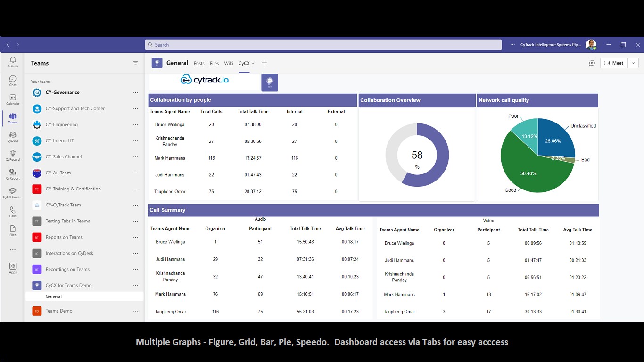Viewport: 644px width, 362px height.
Task: Go forward with the right arrow
Action: click(x=17, y=45)
